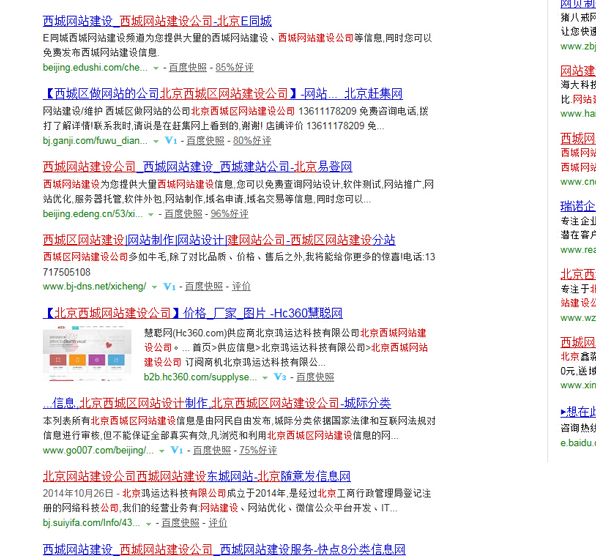Open the 西城区网站建设分站 result title link
Screen dimensions: 596x560
pyautogui.click(x=219, y=240)
